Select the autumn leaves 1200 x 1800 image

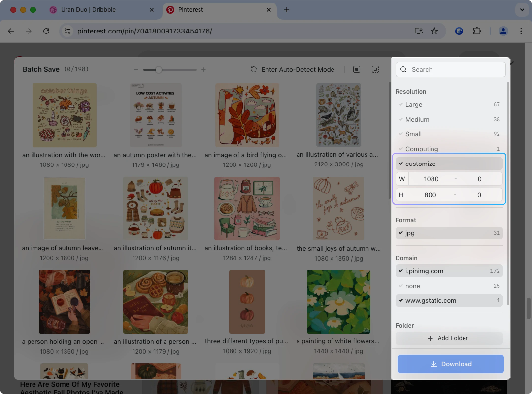point(65,208)
